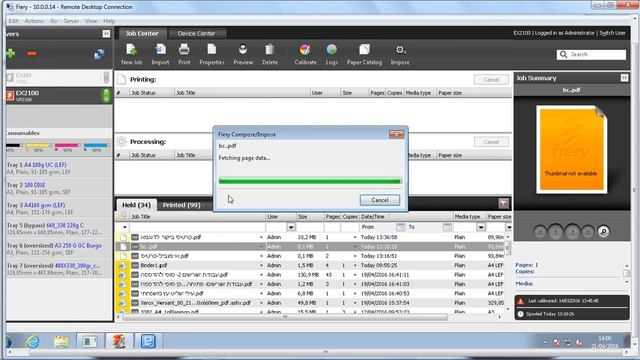Close the Fiery Compose/Impose dialog
Viewport: 640px width, 360px height.
(x=396, y=134)
